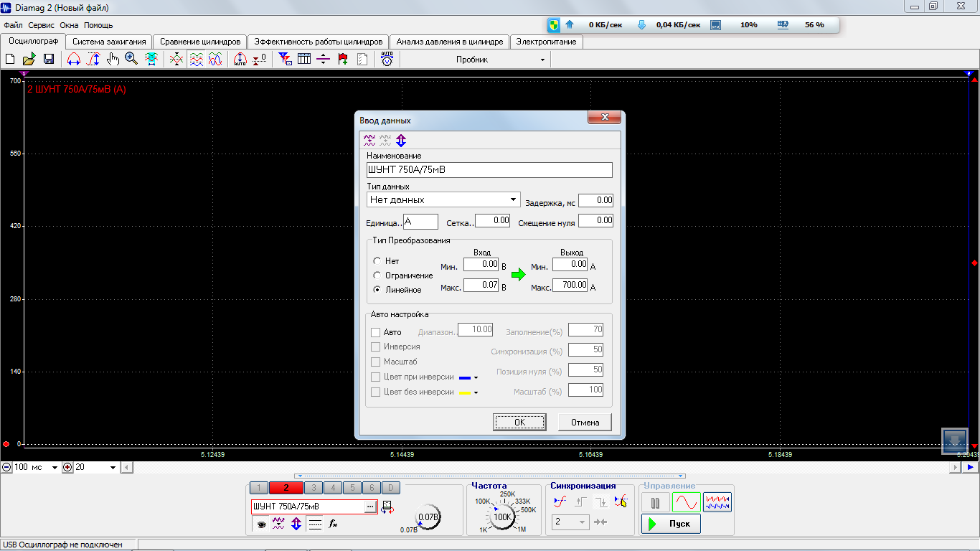The width and height of the screenshot is (980, 551).
Task: Create a new file with blank-page icon
Action: (11, 60)
